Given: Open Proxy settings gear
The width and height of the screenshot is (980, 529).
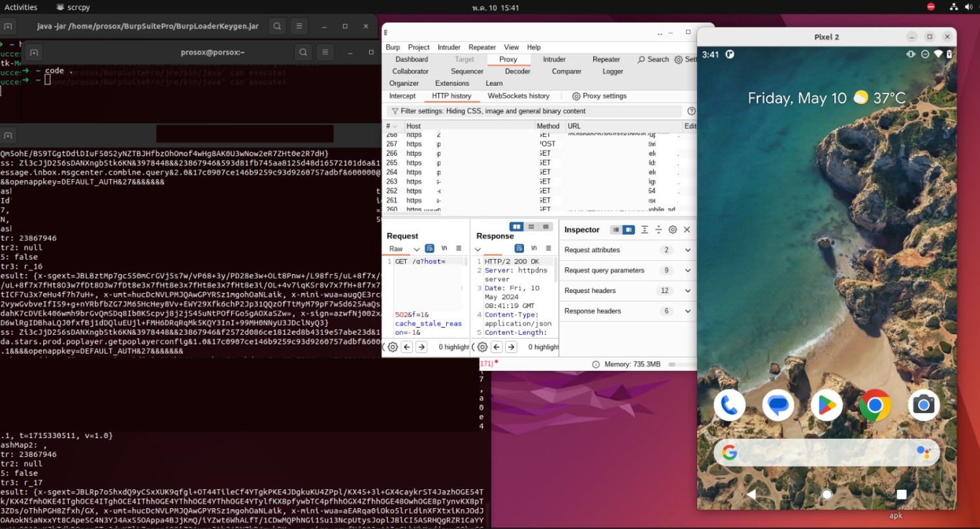Looking at the screenshot, I should click(576, 96).
